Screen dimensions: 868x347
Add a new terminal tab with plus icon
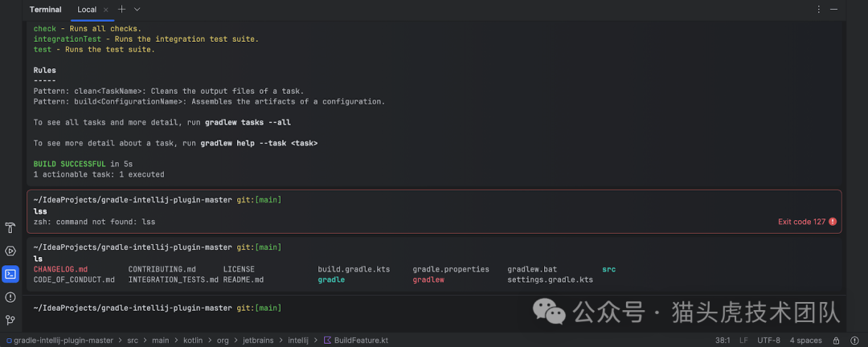coord(122,10)
